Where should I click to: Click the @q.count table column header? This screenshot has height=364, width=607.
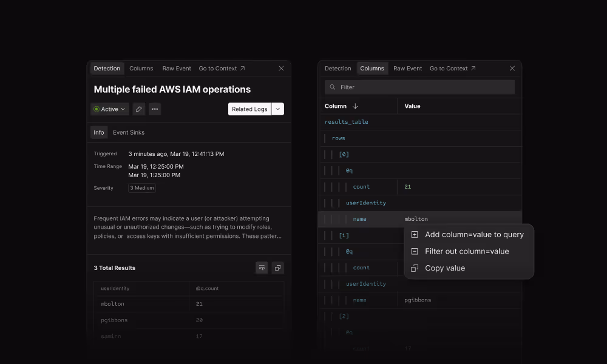(207, 288)
